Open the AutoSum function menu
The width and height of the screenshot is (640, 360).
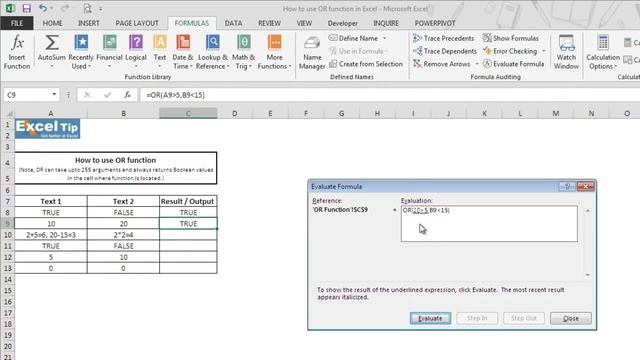click(x=51, y=52)
